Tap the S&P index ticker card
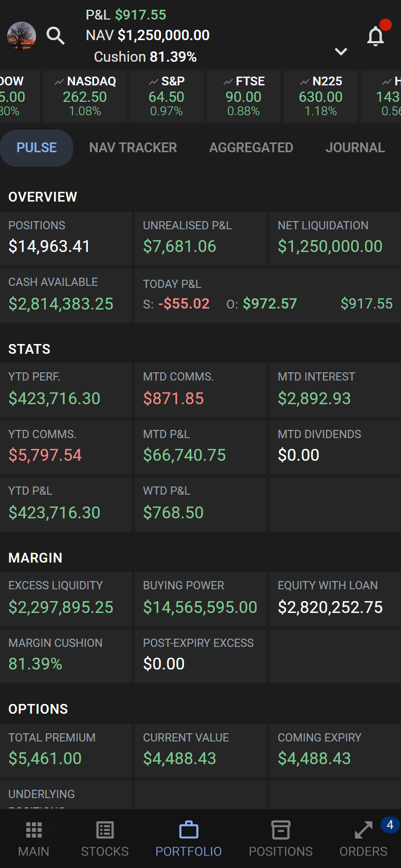 (167, 97)
